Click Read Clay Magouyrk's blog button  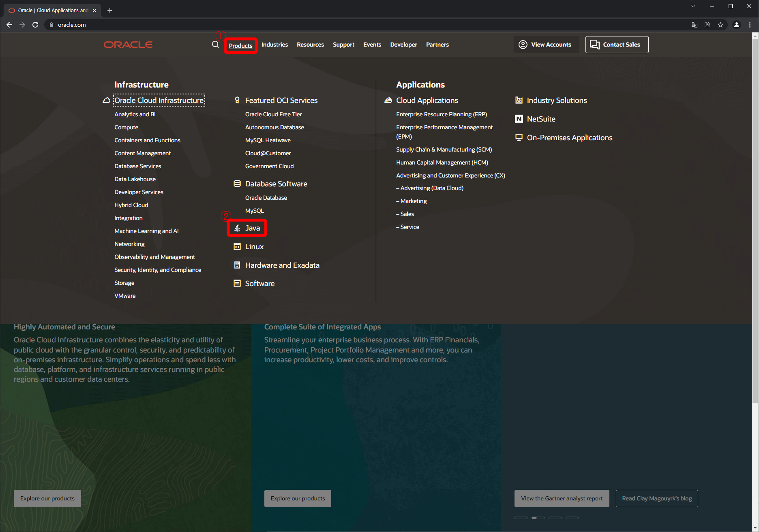pyautogui.click(x=657, y=498)
